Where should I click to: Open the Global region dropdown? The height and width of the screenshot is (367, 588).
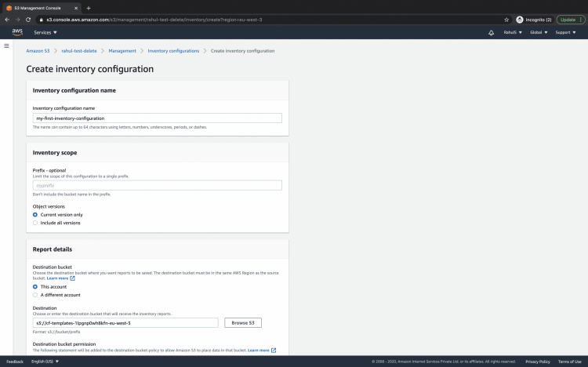(538, 33)
